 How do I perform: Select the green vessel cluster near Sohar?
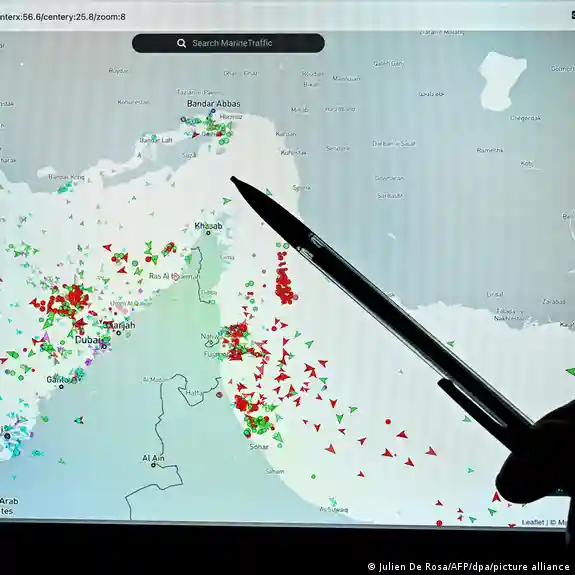[260, 425]
